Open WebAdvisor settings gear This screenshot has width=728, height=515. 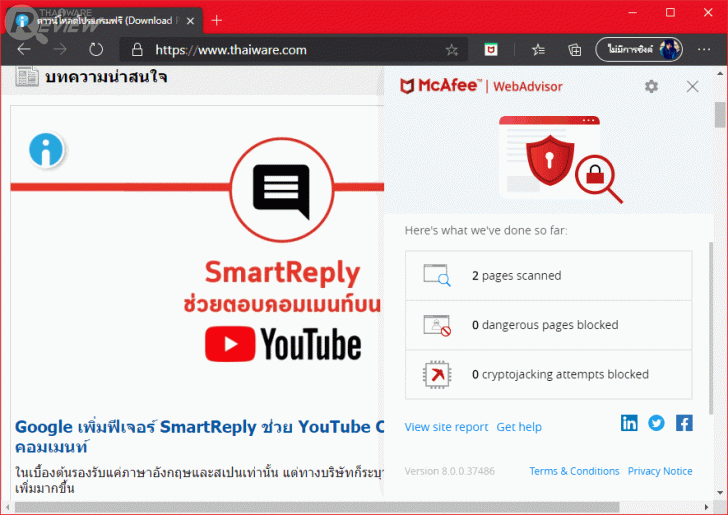651,86
